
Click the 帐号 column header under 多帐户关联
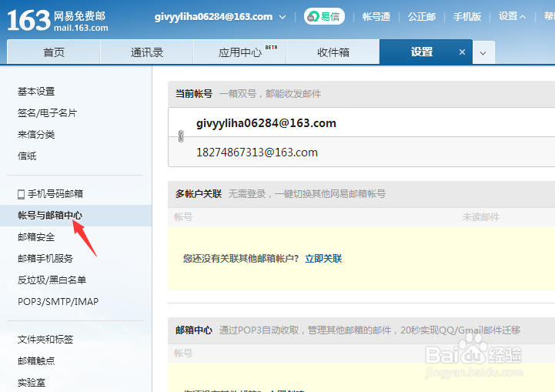183,217
